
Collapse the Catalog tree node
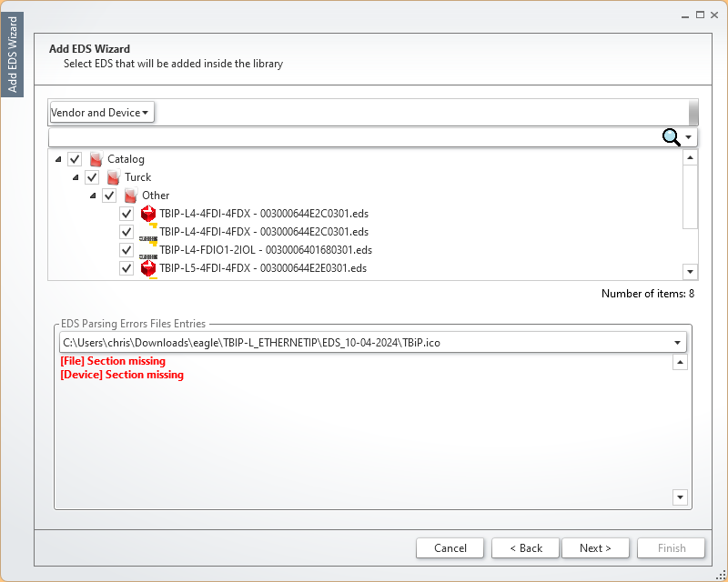[58, 159]
